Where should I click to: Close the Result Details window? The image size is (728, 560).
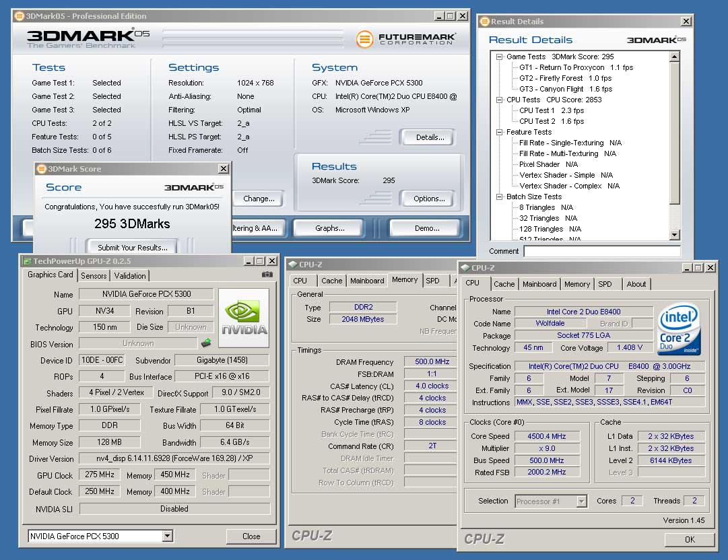686,22
